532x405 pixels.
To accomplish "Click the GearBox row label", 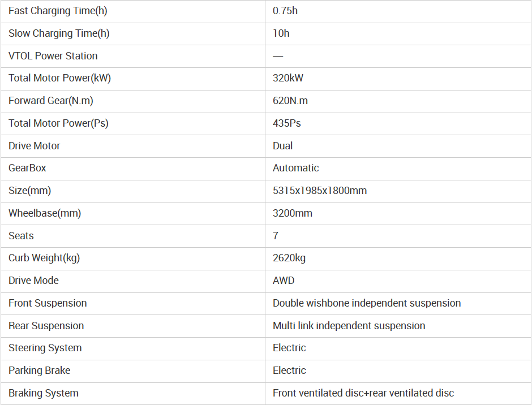I will click(27, 168).
